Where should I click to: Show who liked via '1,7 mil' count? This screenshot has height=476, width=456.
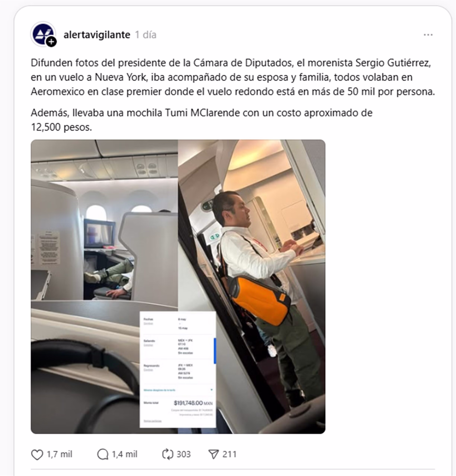pos(60,454)
